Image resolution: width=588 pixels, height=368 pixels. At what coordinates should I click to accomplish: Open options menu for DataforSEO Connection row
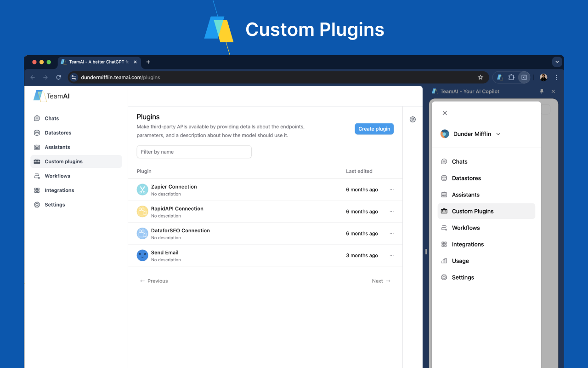point(391,233)
